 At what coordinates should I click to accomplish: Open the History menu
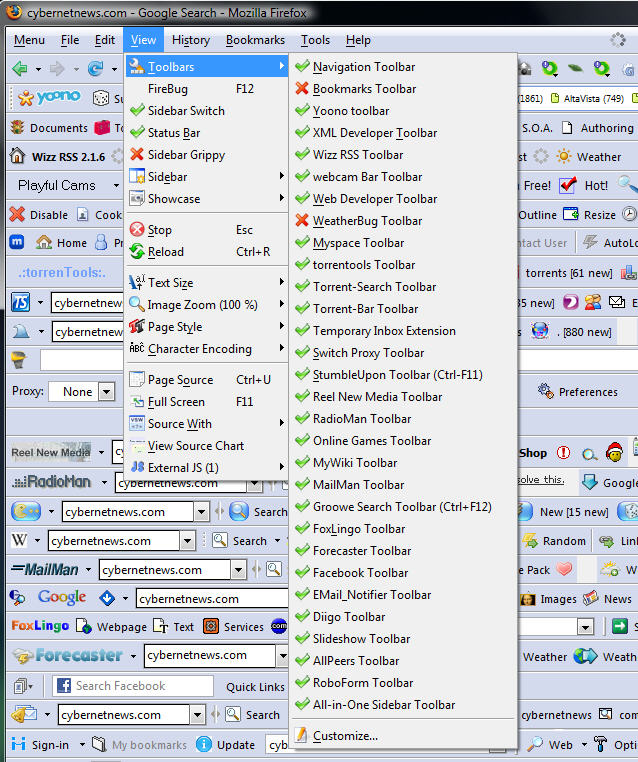pyautogui.click(x=190, y=40)
